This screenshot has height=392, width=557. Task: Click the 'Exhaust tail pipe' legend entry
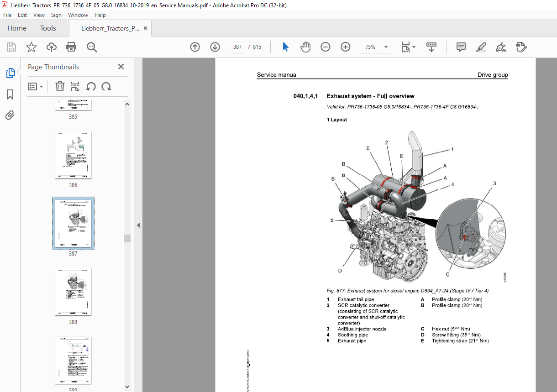click(356, 300)
